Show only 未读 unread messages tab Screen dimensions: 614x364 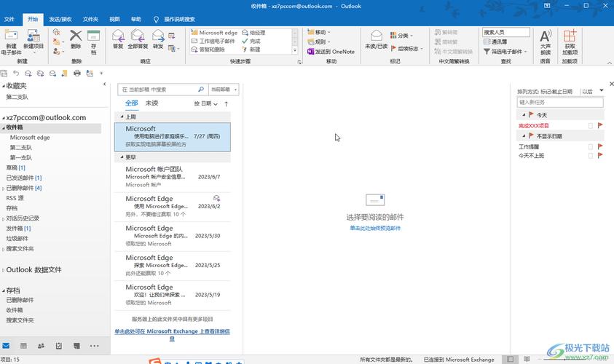pos(151,103)
